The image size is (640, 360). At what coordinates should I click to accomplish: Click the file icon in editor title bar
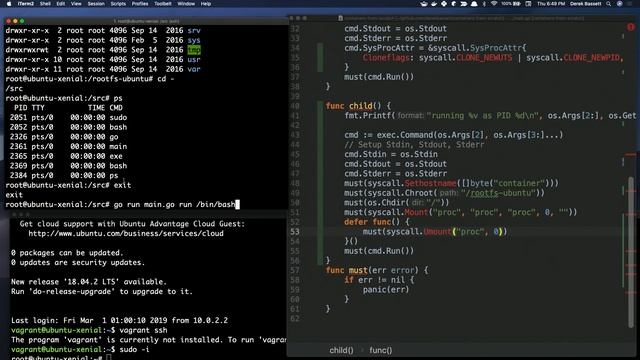340,18
